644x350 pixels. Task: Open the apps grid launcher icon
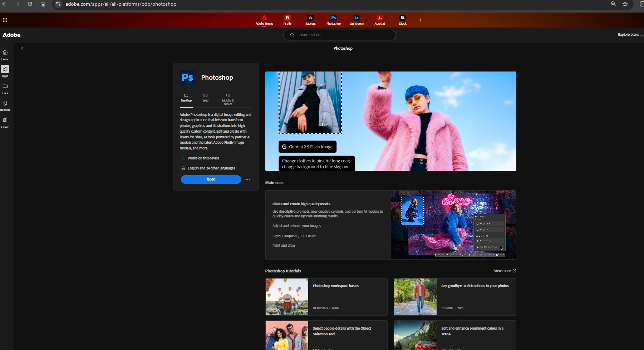click(x=5, y=20)
